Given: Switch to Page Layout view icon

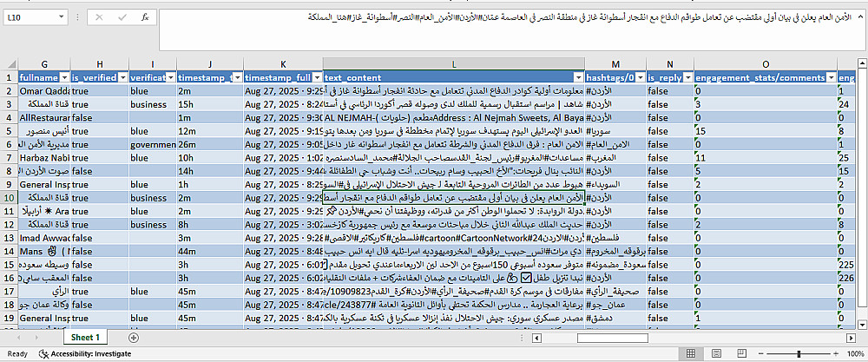Looking at the screenshot, I should 716,353.
